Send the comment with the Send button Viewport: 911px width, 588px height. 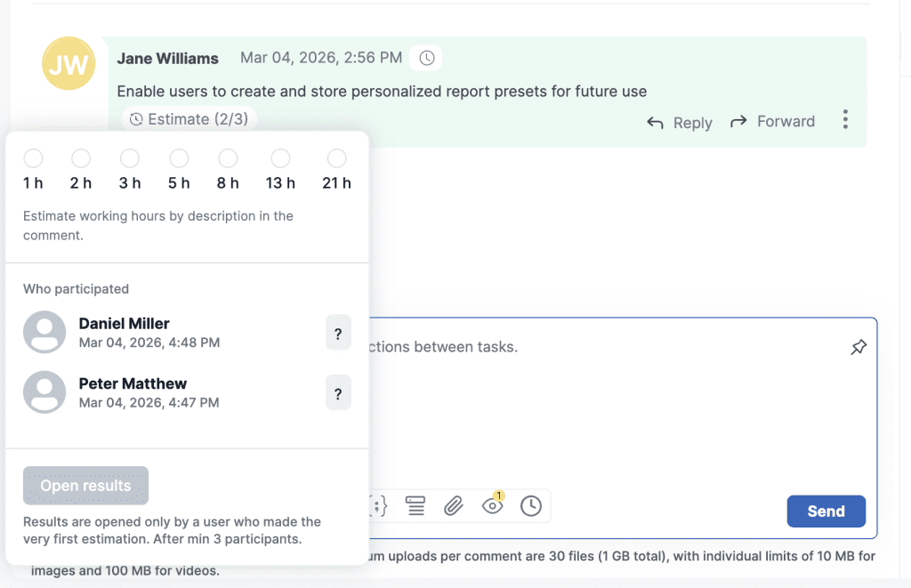[826, 511]
